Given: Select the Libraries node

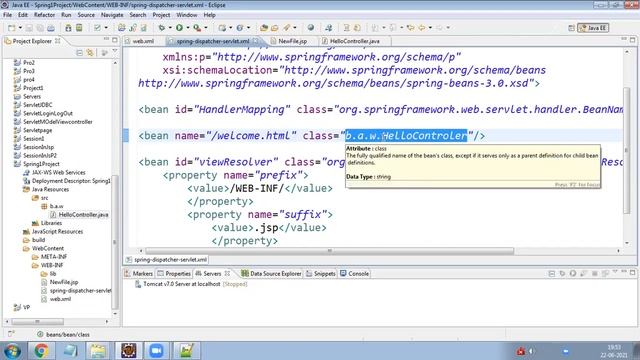Looking at the screenshot, I should (51, 223).
